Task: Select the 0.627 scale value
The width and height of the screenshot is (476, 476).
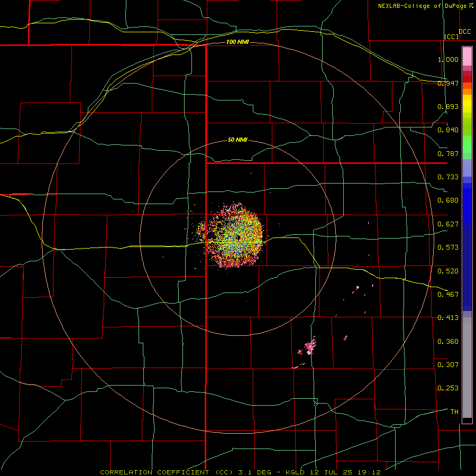Action: coord(448,224)
